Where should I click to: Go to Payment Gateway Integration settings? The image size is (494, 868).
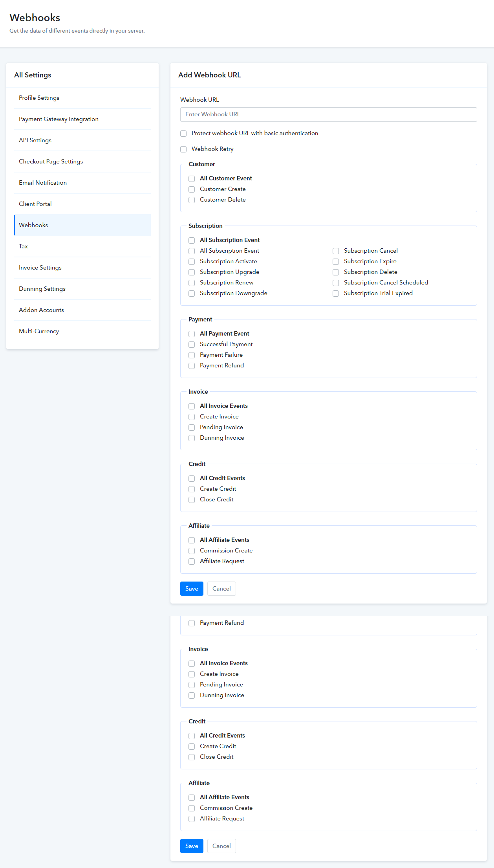click(59, 119)
